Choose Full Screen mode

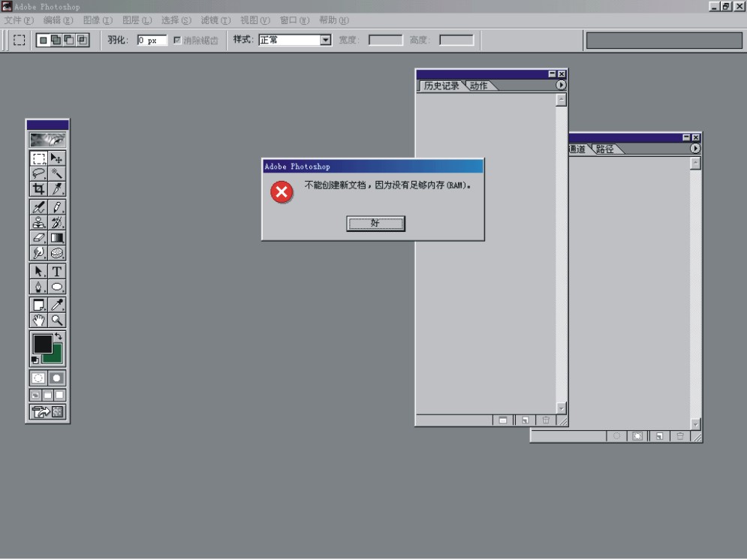coord(59,396)
